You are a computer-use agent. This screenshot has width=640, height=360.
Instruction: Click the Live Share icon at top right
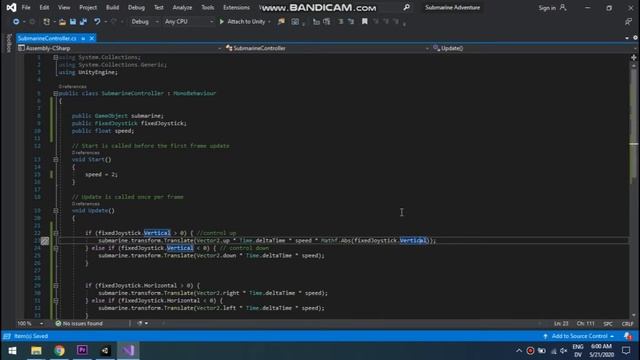(628, 22)
